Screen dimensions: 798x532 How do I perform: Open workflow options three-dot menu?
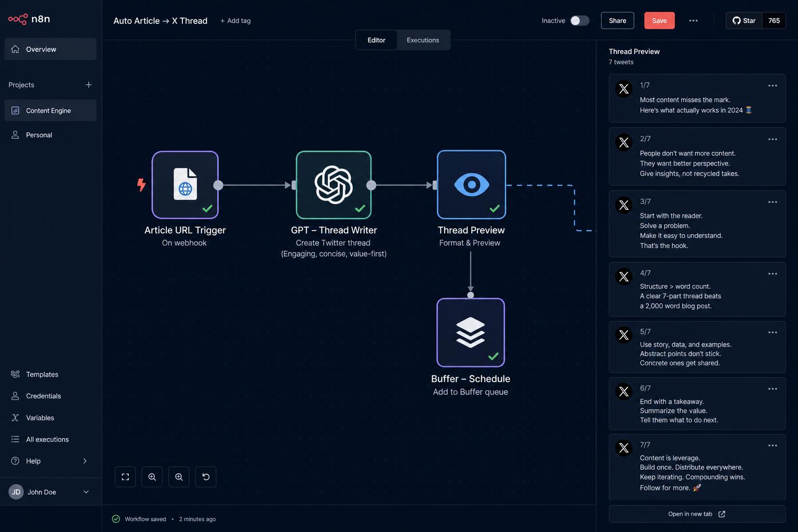693,21
